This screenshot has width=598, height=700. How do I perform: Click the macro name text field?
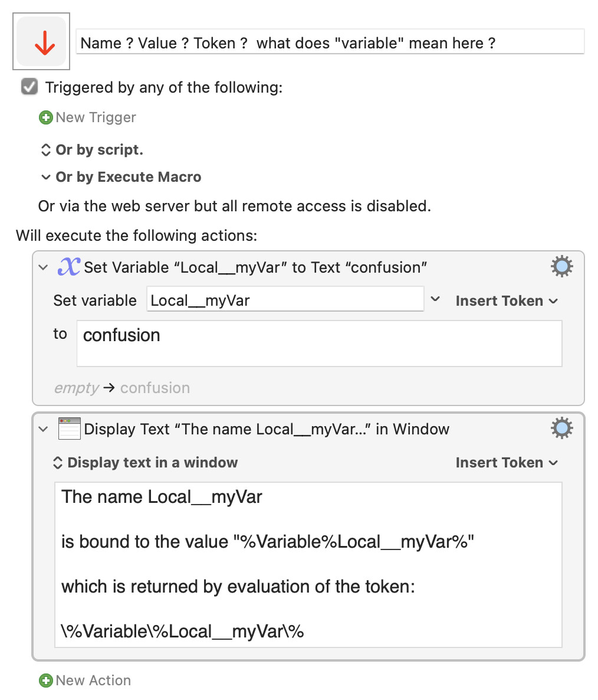point(330,42)
